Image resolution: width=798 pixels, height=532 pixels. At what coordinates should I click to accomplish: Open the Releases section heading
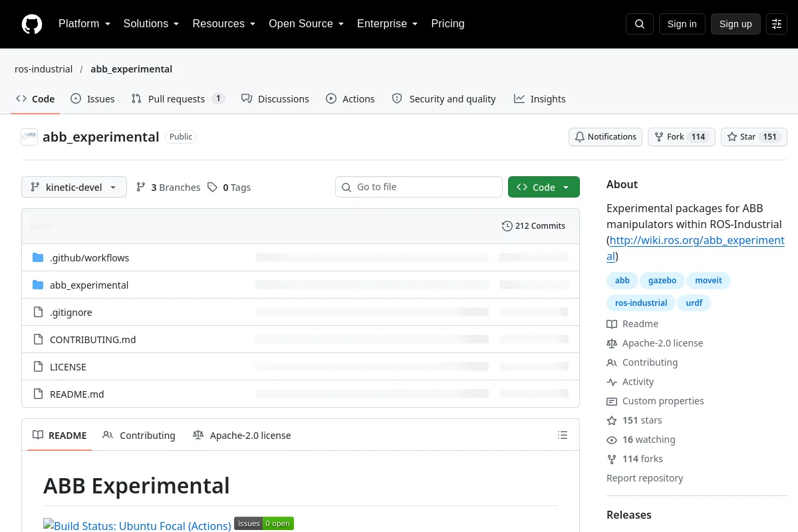point(629,515)
